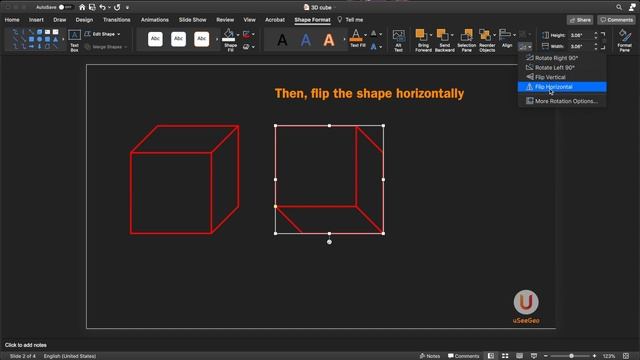The width and height of the screenshot is (640, 360).
Task: Click the Width input field
Action: coord(581,46)
